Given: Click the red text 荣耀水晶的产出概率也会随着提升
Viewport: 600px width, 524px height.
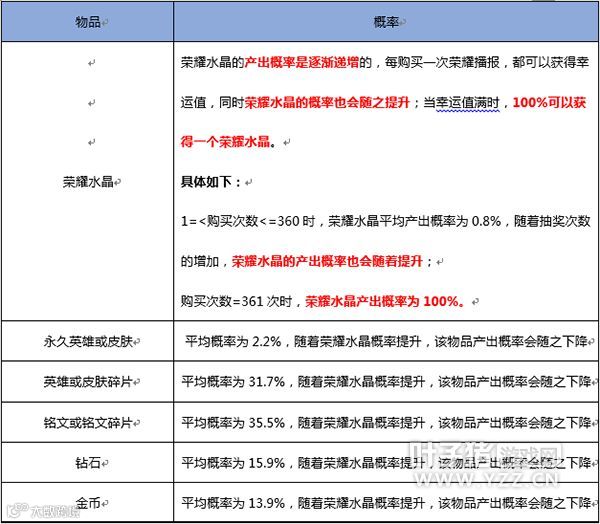Looking at the screenshot, I should click(327, 261).
